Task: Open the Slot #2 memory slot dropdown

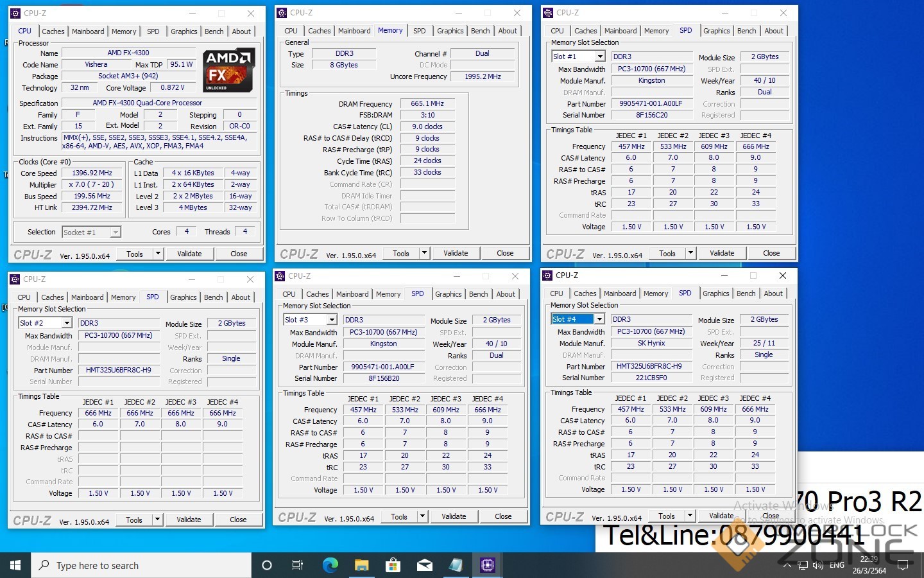Action: tap(66, 323)
